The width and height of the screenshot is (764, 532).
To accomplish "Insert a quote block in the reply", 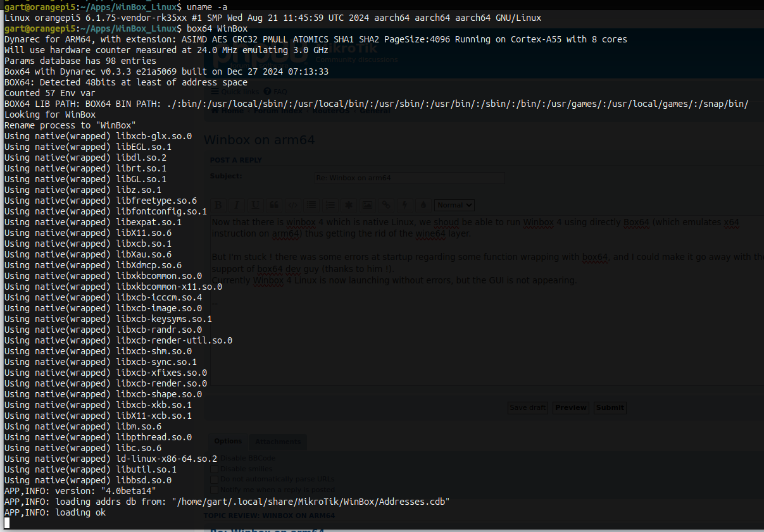I will click(x=274, y=205).
